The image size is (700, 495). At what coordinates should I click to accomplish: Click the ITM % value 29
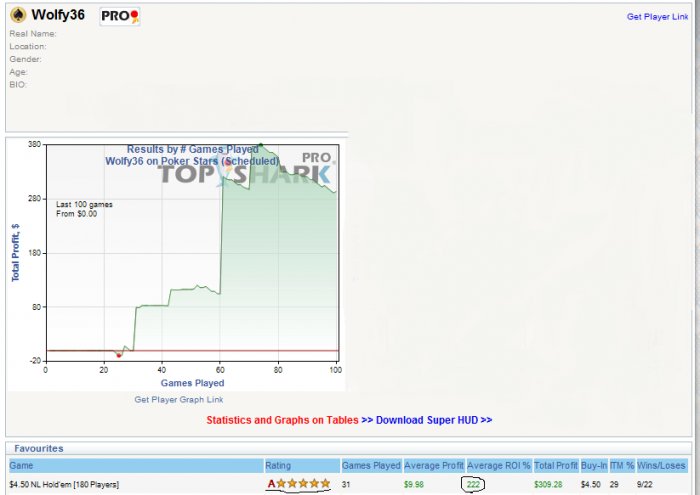[x=614, y=484]
